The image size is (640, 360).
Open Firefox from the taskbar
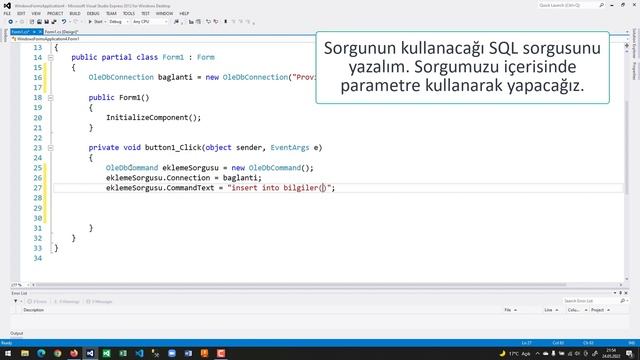(x=74, y=353)
